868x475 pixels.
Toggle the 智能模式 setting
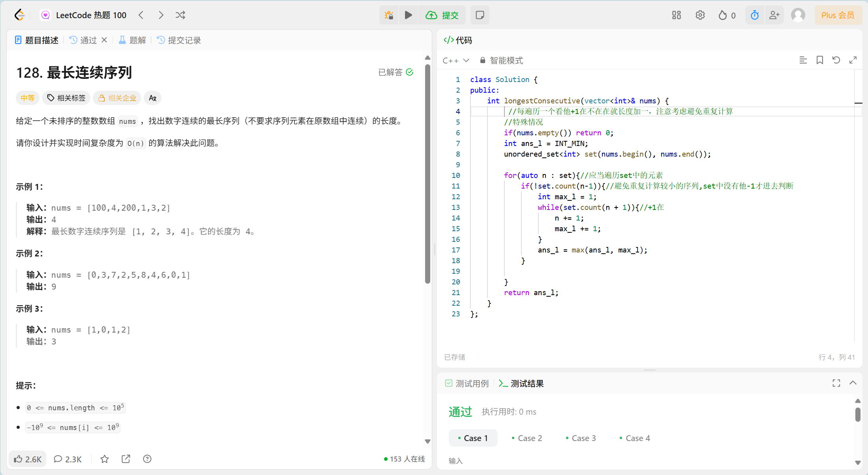[x=501, y=60]
